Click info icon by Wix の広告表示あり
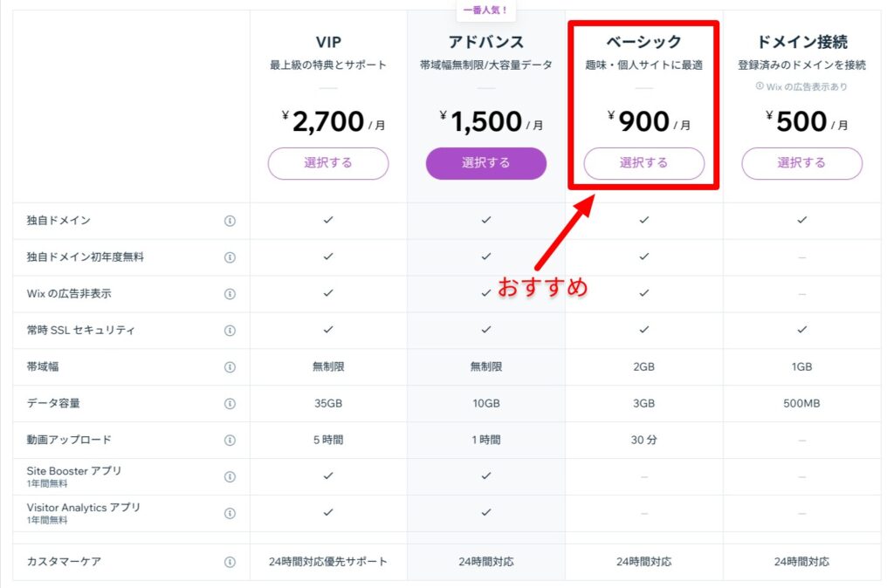 (760, 86)
